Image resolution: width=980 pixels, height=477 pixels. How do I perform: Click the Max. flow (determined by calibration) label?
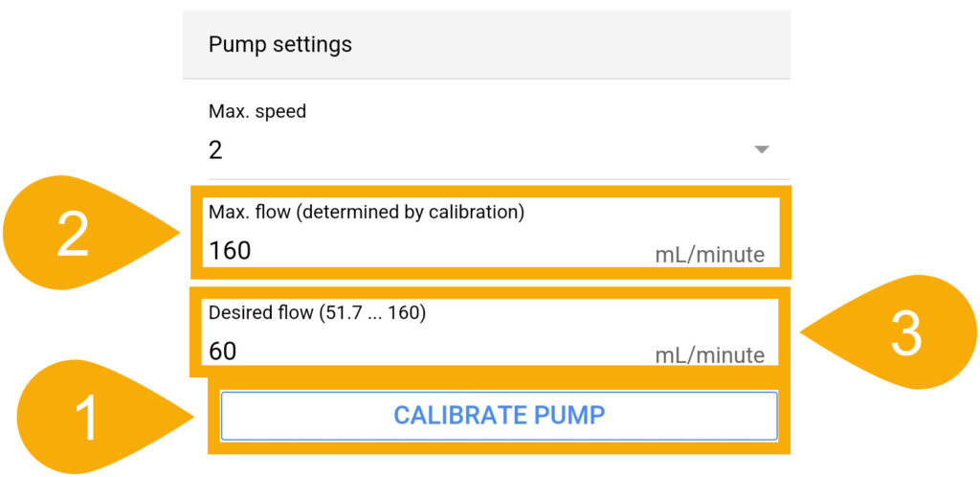(x=367, y=213)
